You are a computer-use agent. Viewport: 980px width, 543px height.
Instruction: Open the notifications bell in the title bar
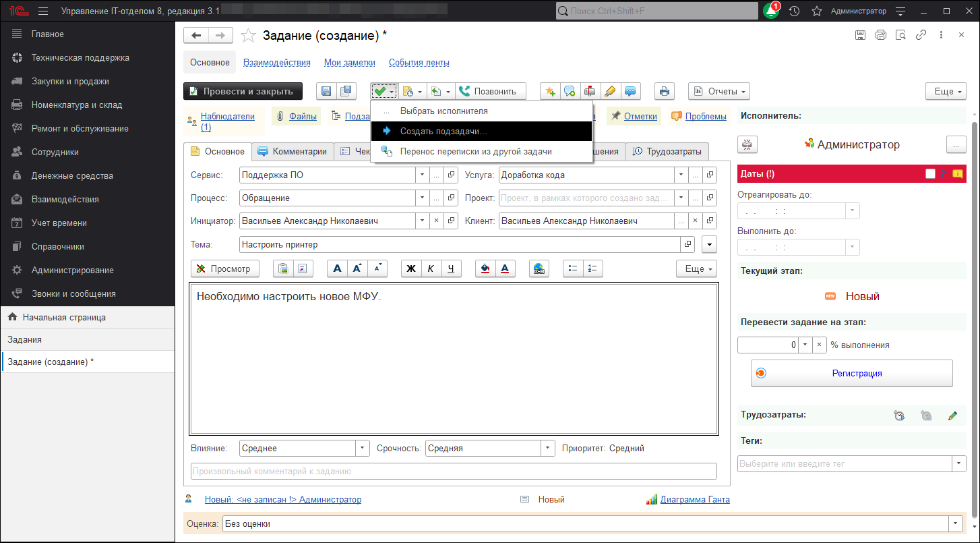(x=770, y=11)
